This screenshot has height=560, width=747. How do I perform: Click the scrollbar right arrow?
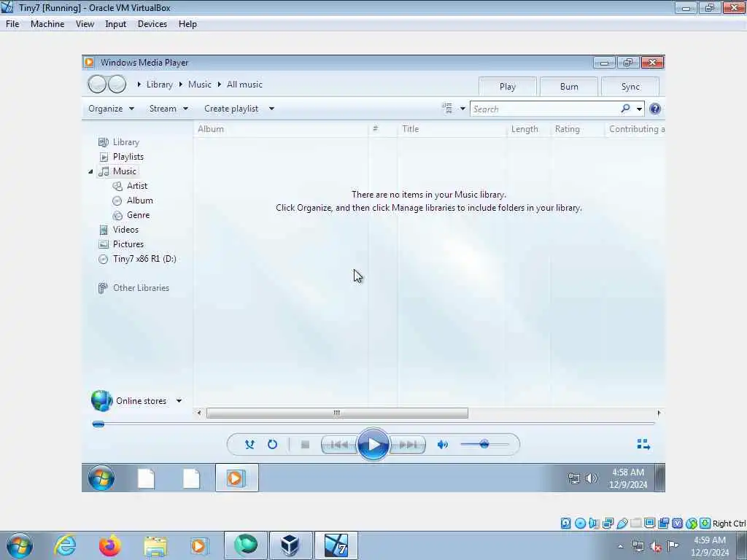(659, 413)
